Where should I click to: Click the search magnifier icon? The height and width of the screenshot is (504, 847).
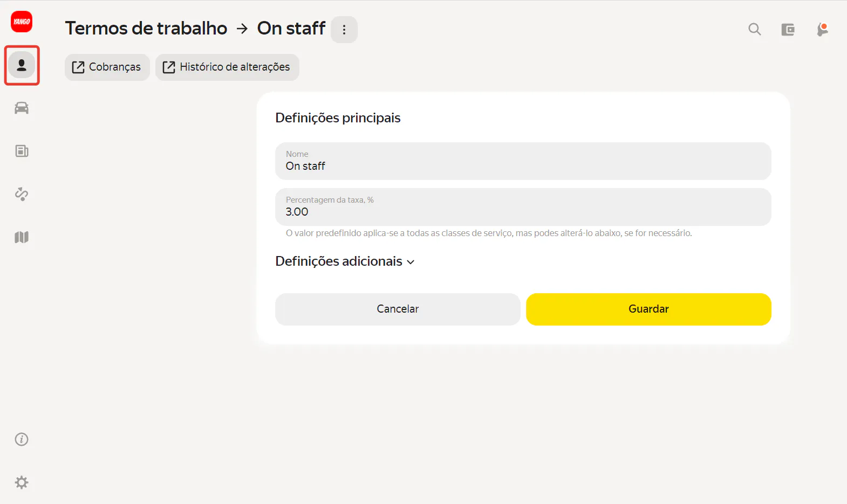click(x=755, y=29)
